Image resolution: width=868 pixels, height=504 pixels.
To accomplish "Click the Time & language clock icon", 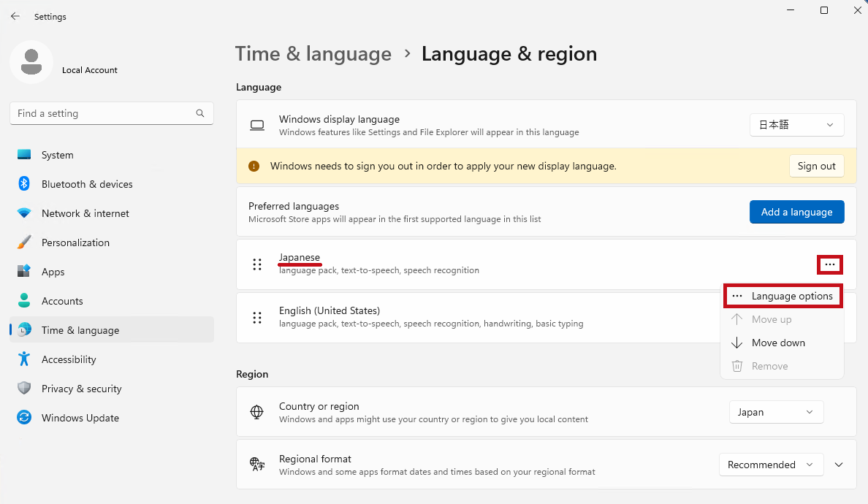I will point(24,329).
